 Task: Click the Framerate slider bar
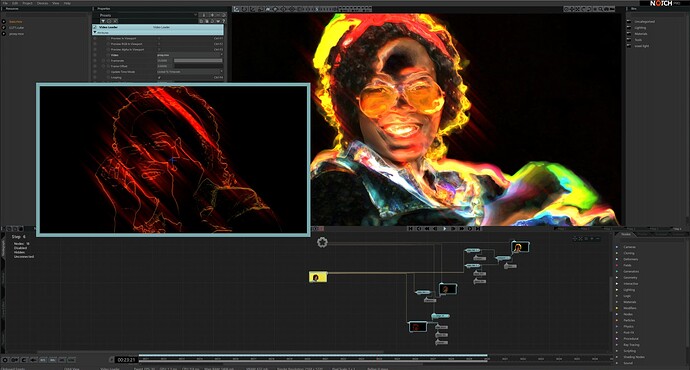tap(198, 61)
